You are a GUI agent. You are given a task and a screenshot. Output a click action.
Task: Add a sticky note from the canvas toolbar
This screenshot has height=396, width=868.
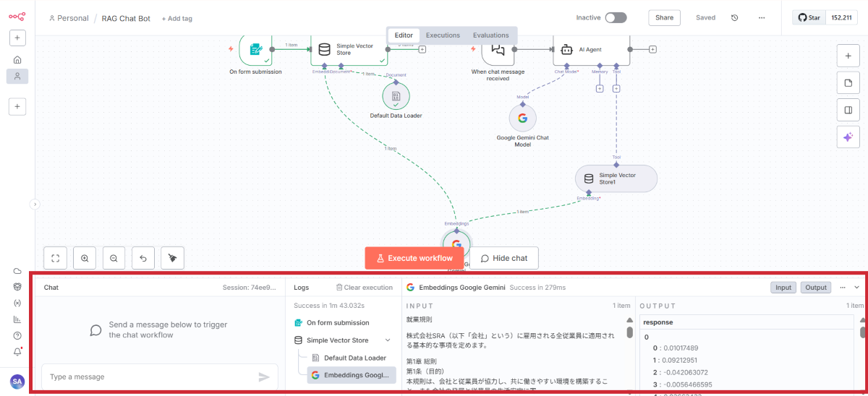tap(848, 83)
